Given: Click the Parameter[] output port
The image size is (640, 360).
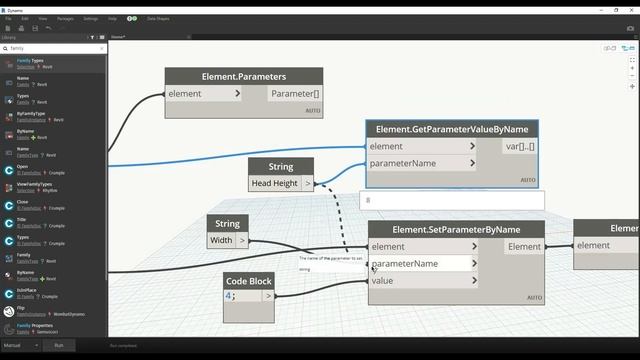Looking at the screenshot, I should 295,93.
